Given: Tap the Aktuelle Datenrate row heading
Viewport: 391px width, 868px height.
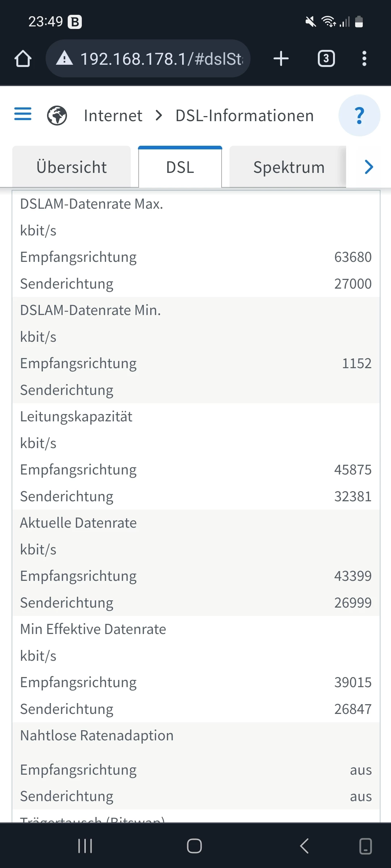Looking at the screenshot, I should (x=79, y=523).
